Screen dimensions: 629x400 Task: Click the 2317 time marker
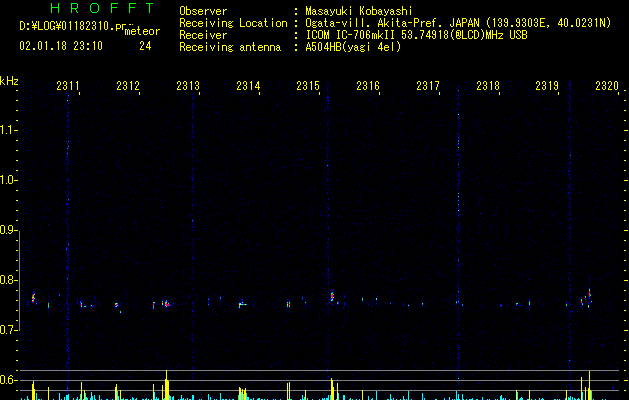(x=428, y=85)
